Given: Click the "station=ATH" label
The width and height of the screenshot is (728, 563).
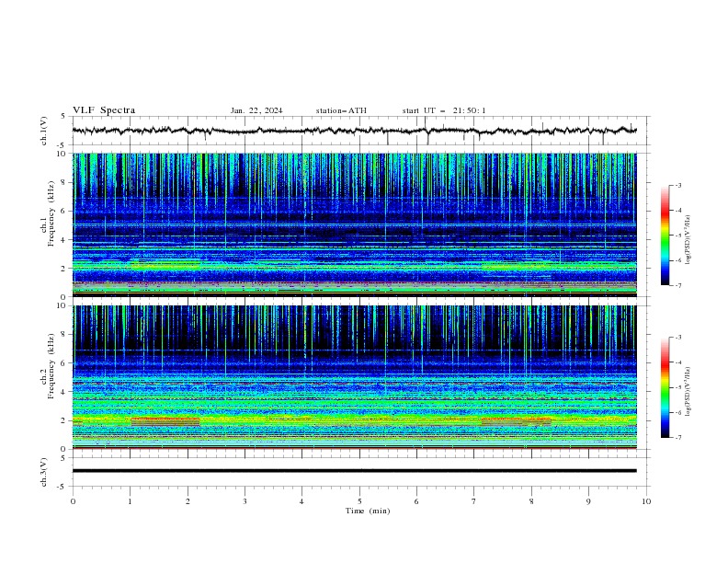Looking at the screenshot, I should click(x=341, y=110).
